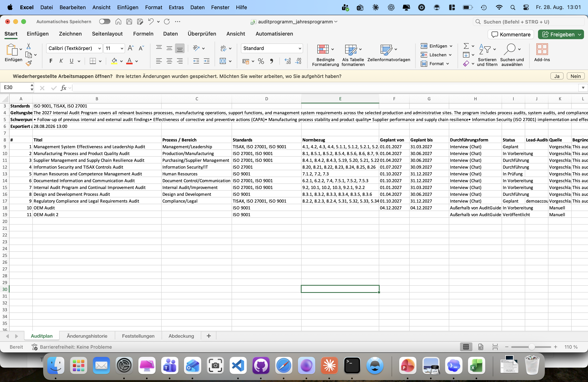Viewport: 588px width, 382px height.
Task: Click the center text horizontally icon
Action: pyautogui.click(x=169, y=61)
